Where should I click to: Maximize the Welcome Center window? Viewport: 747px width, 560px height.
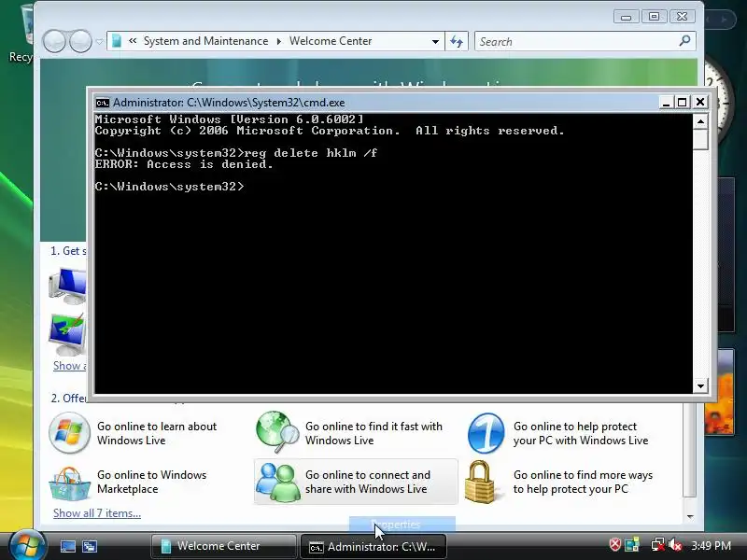(x=654, y=17)
